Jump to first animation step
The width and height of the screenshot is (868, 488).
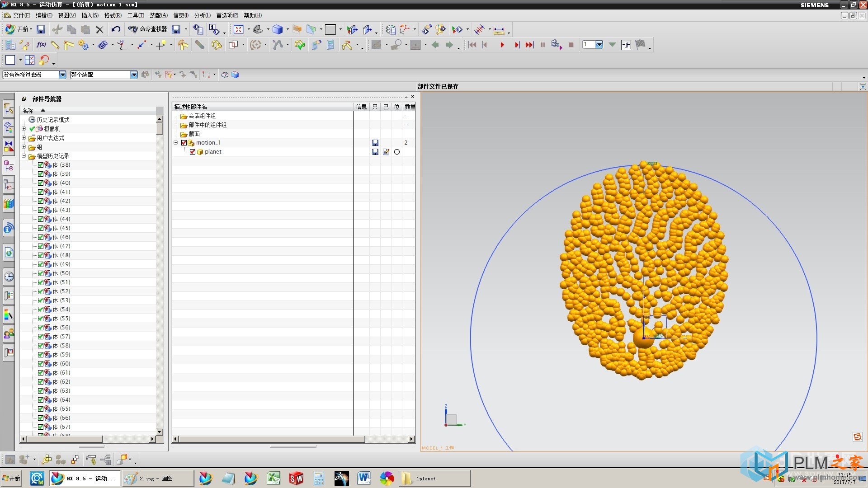pyautogui.click(x=472, y=45)
